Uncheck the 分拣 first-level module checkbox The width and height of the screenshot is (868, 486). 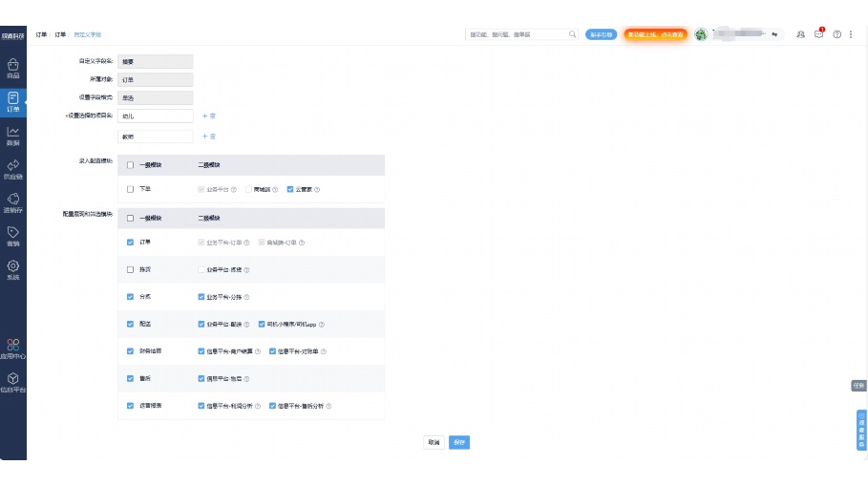coord(130,297)
